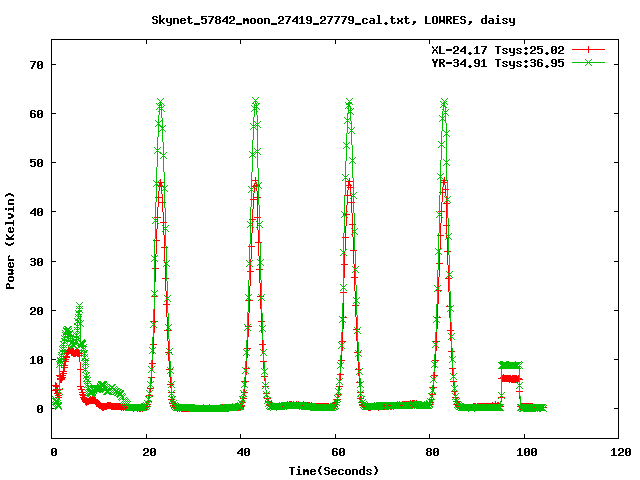The width and height of the screenshot is (640, 480).
Task: Click the 30 tick label on the power axis
Action: coord(37,262)
